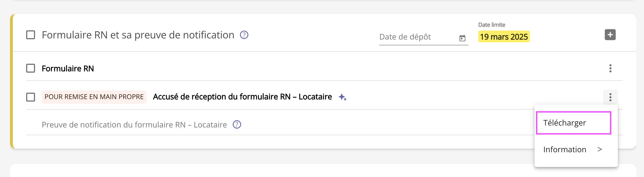Tick the section checkbox for Formulaire RN et sa preuve
The image size is (644, 177).
(x=31, y=35)
